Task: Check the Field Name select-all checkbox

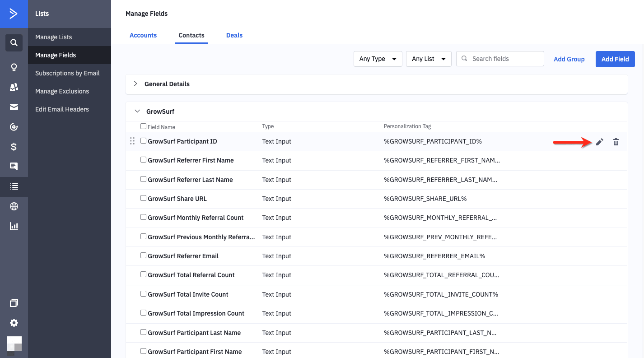Action: pos(143,126)
